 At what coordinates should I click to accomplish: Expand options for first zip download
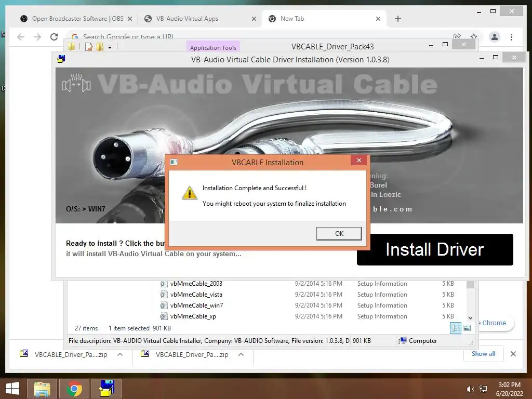tap(120, 354)
